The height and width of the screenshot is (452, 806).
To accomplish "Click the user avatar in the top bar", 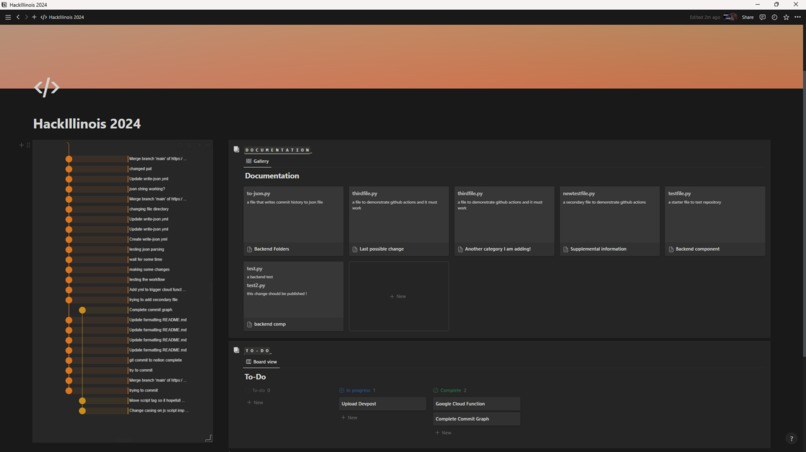I will [x=730, y=17].
